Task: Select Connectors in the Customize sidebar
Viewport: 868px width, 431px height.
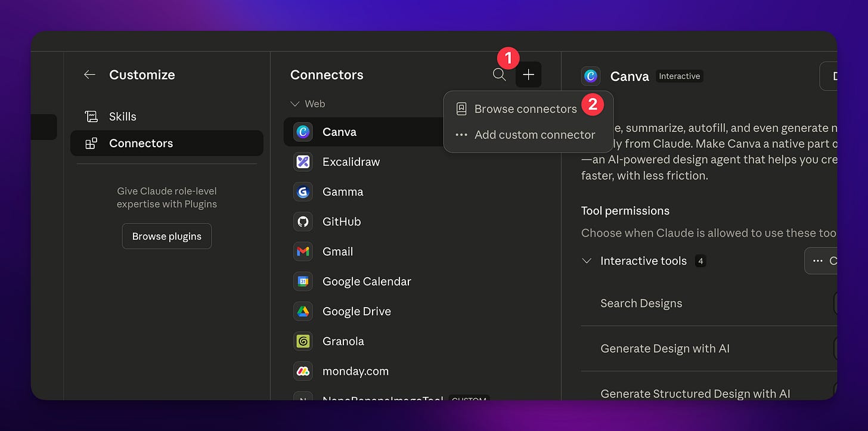Action: [x=167, y=143]
